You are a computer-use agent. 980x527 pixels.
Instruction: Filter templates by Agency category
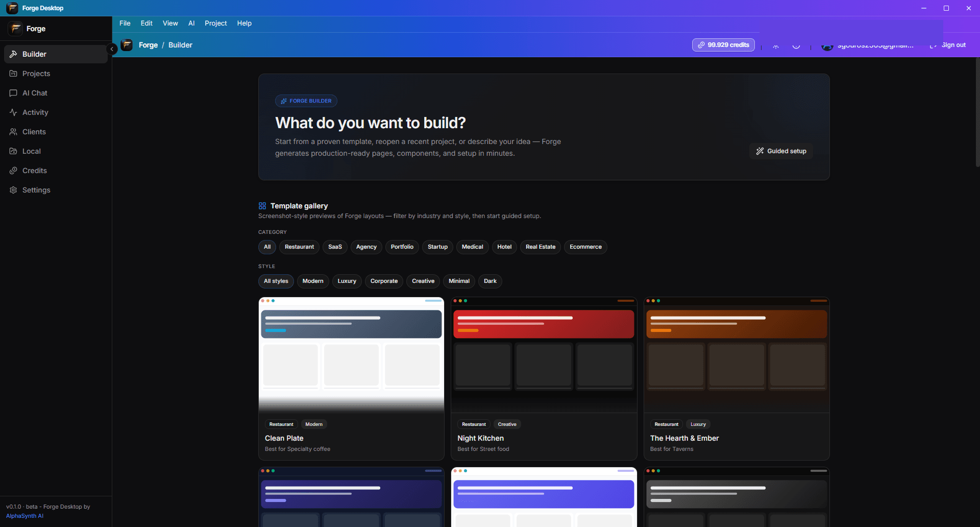[x=366, y=247]
